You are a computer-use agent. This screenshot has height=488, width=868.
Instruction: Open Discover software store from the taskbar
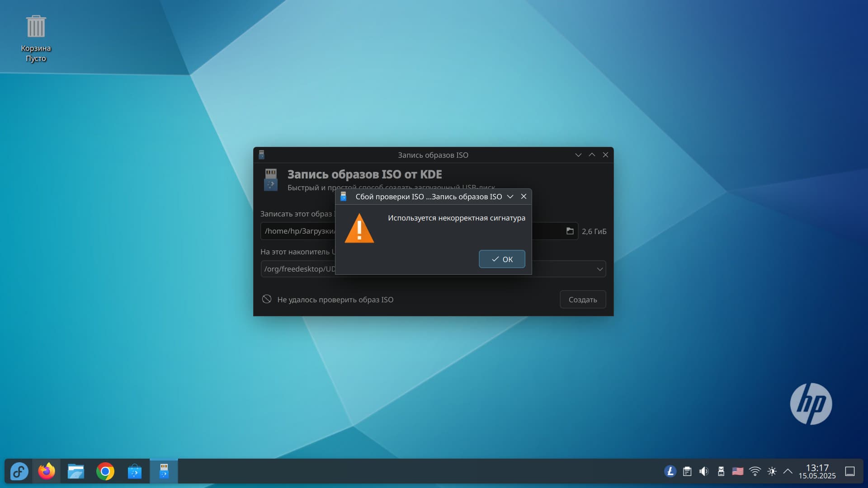point(135,471)
